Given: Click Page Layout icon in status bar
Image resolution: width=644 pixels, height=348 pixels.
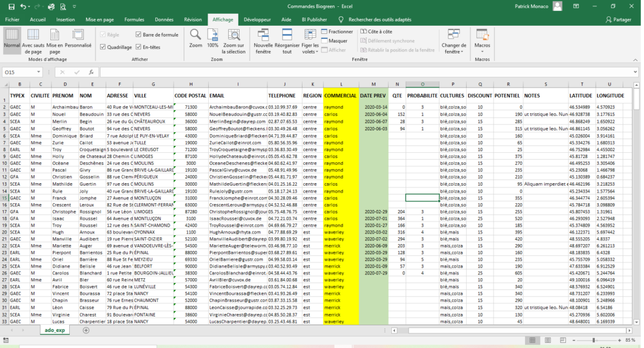Looking at the screenshot, I should pos(548,340).
